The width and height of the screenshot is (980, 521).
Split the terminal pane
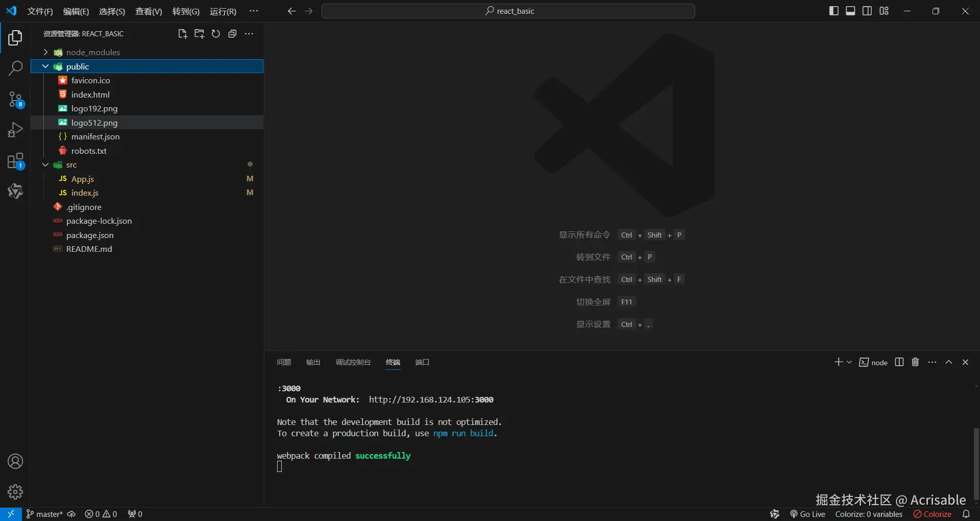coord(899,362)
